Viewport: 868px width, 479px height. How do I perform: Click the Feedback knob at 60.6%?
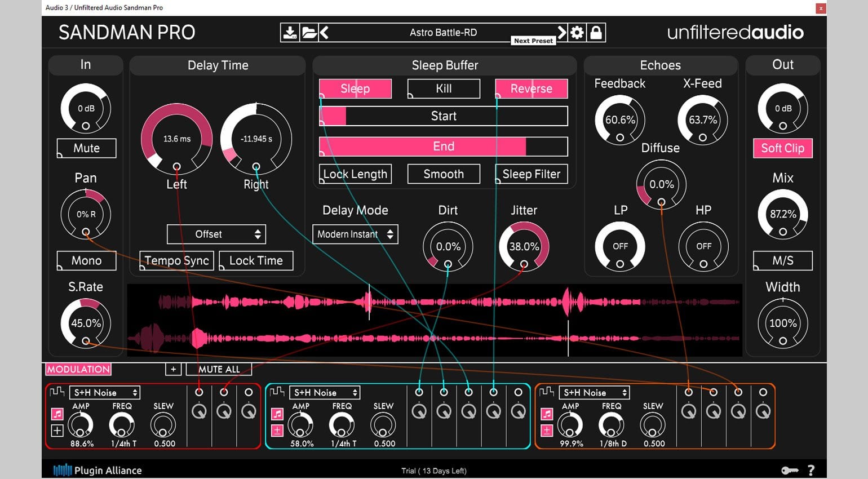(620, 119)
